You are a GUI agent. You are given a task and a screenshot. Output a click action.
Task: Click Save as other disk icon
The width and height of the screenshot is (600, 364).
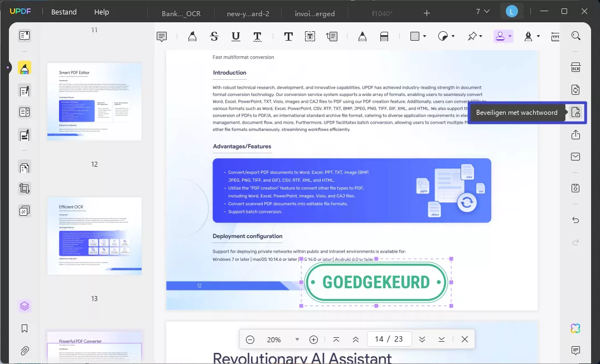point(575,188)
